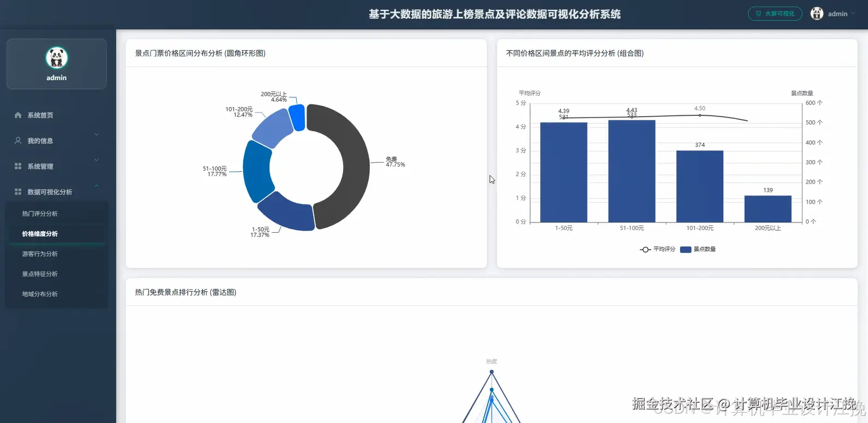Viewport: 868px width, 423px height.
Task: Click the 景点数量 right axis title
Action: tap(802, 93)
